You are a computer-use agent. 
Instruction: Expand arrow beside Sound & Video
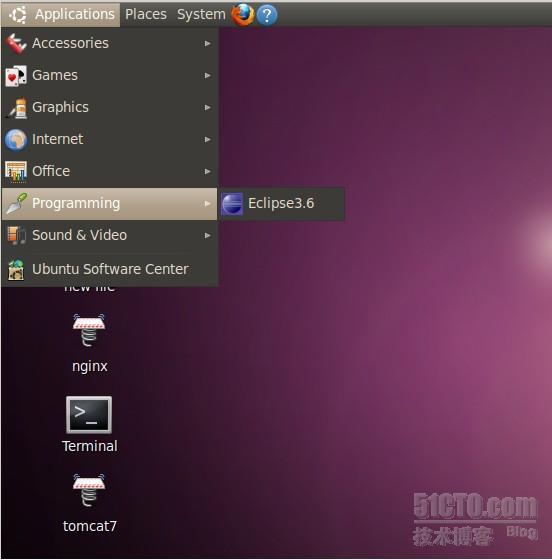tap(207, 235)
